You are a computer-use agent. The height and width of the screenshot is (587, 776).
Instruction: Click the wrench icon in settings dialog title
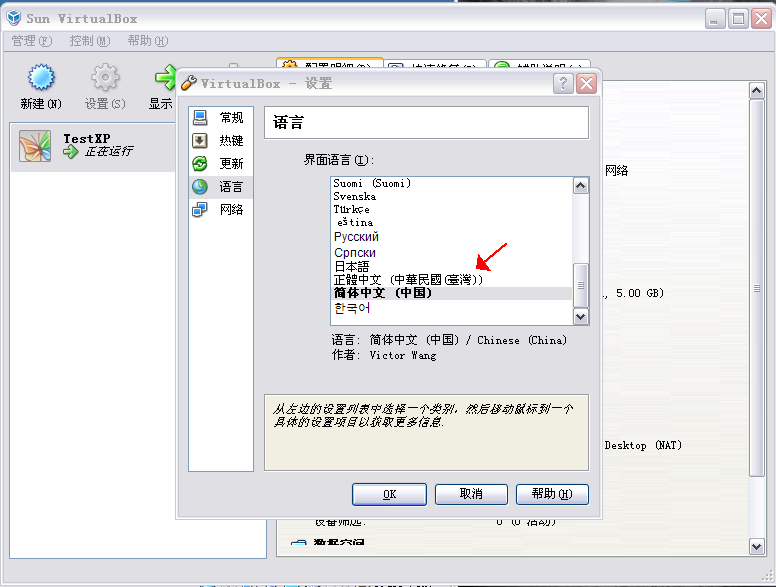(x=189, y=83)
